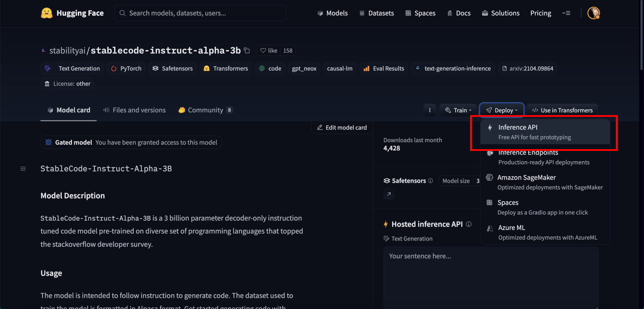Switch to Files and versions tab

tap(134, 110)
